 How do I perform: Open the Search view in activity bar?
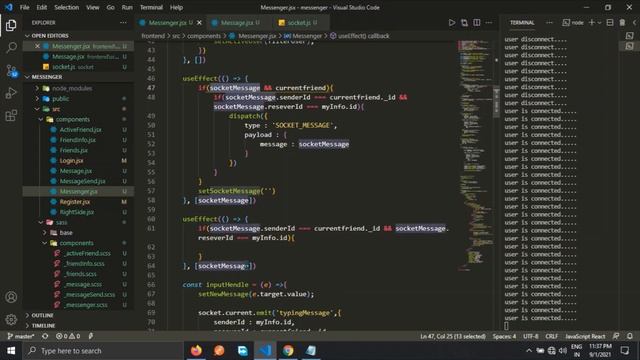(11, 48)
